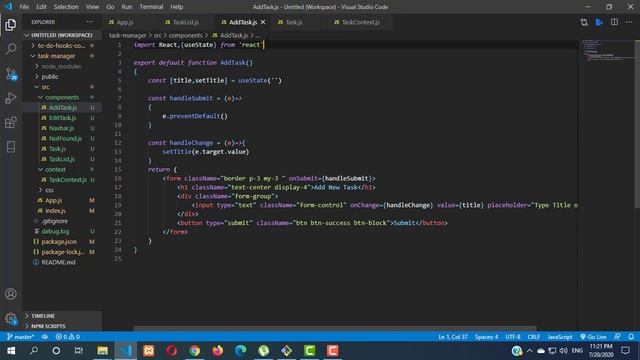Open the Manage gear icon
Image resolution: width=640 pixels, height=360 pixels.
pos(11,318)
